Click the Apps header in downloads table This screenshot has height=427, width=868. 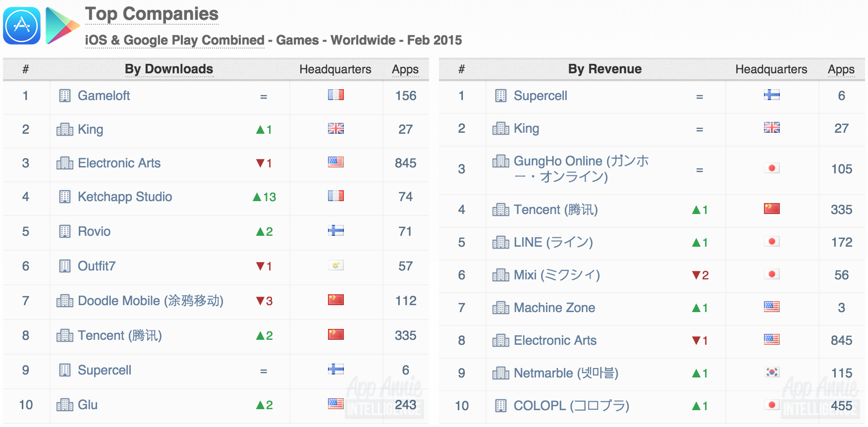click(405, 69)
